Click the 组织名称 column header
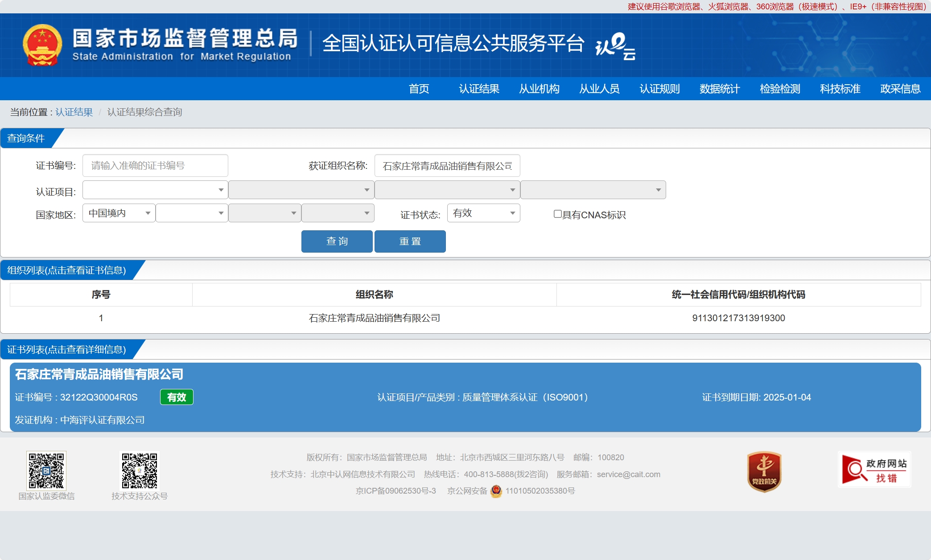 375,294
